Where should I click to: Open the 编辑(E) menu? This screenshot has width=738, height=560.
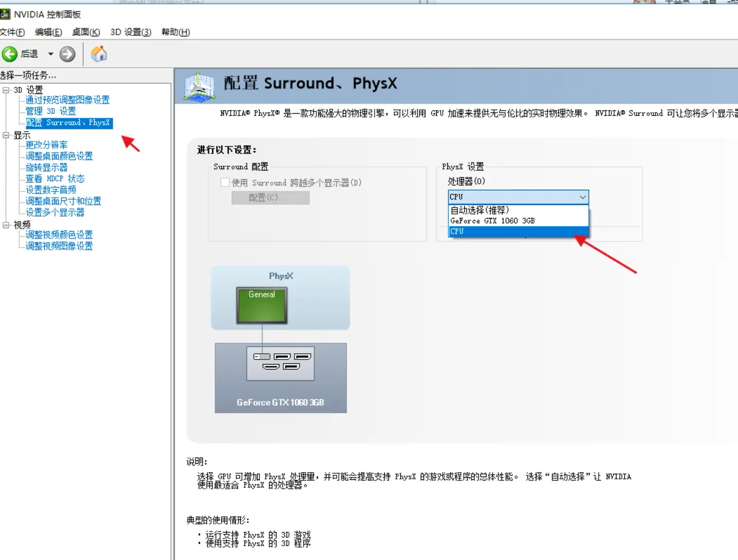(48, 32)
